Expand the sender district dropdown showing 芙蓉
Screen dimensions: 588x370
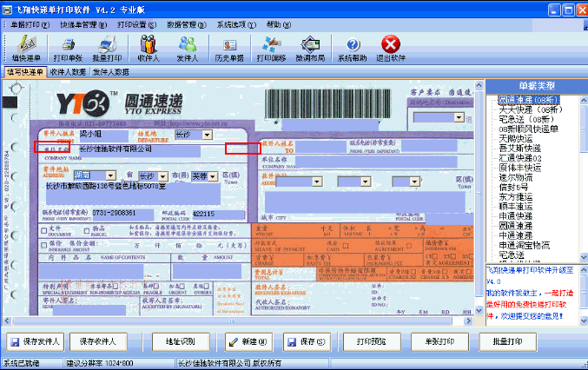click(213, 175)
